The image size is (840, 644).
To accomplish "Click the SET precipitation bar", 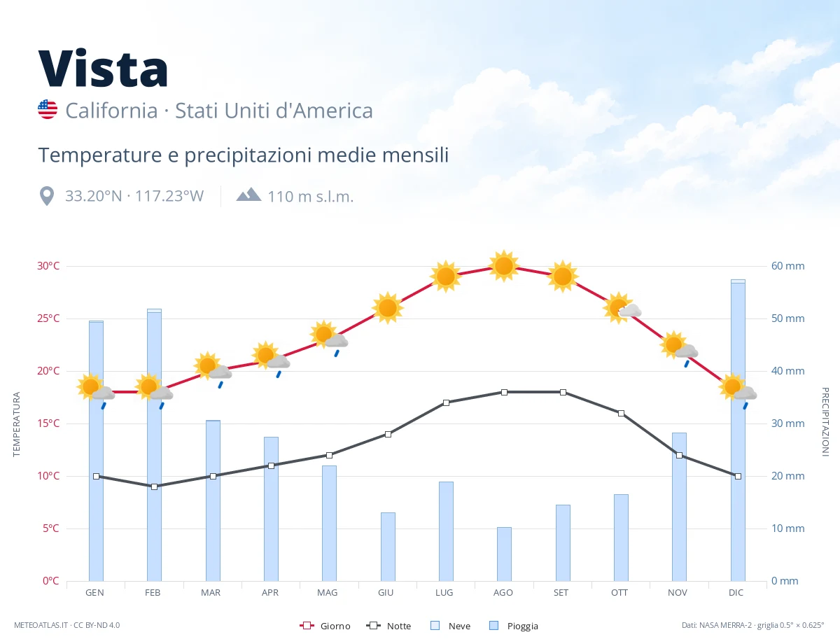I will click(563, 542).
